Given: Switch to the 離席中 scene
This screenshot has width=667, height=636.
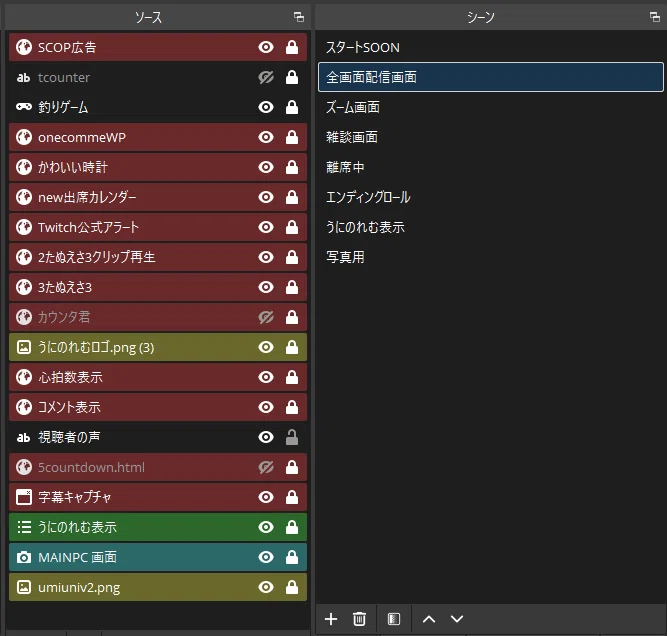Looking at the screenshot, I should [490, 167].
